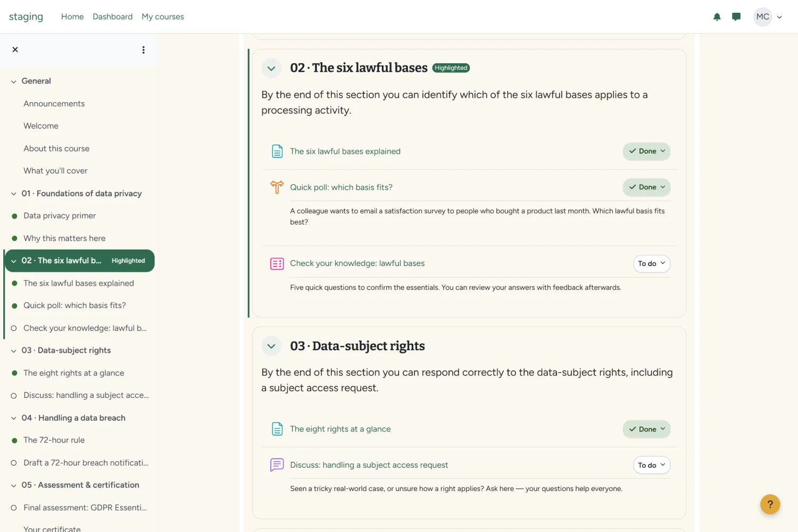Select About this course in sidebar

(56, 148)
